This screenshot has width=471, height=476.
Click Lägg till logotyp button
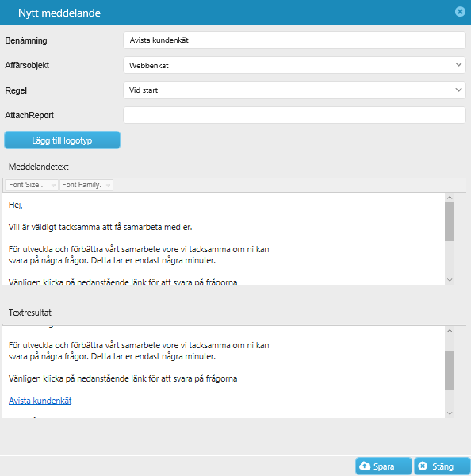click(62, 140)
